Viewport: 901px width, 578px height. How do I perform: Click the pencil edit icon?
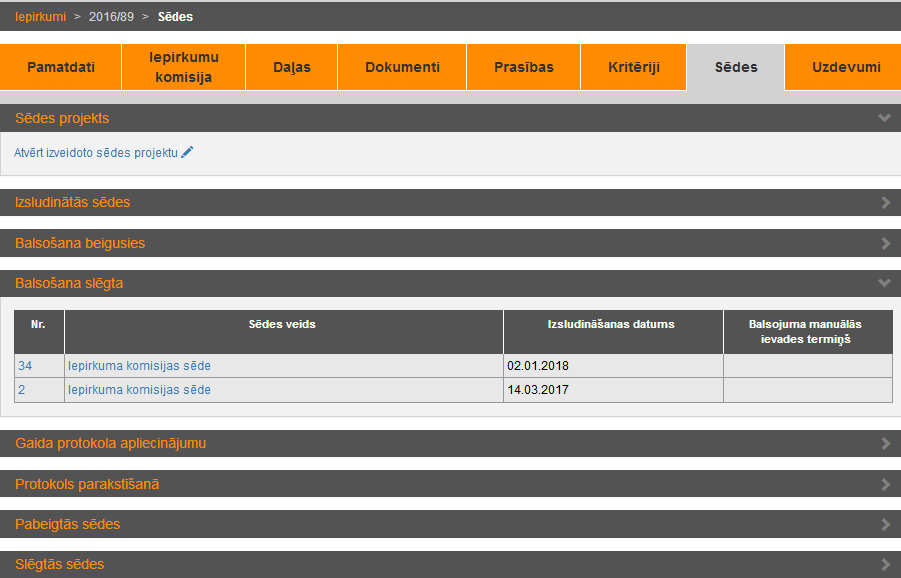click(x=187, y=152)
